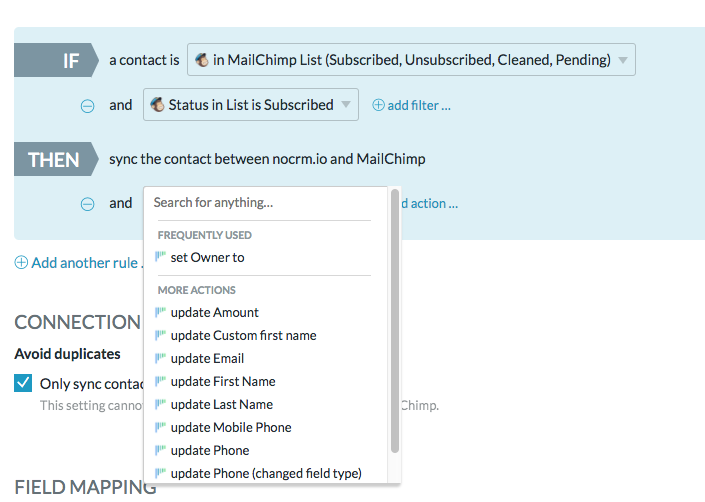Click the nocrm.io icon beside update First Name

coord(160,380)
